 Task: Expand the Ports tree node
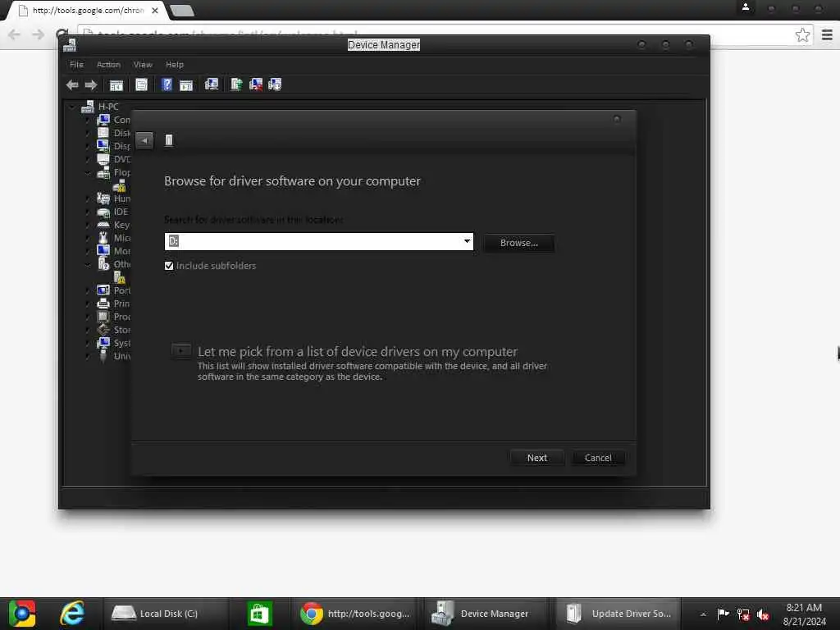coord(89,290)
